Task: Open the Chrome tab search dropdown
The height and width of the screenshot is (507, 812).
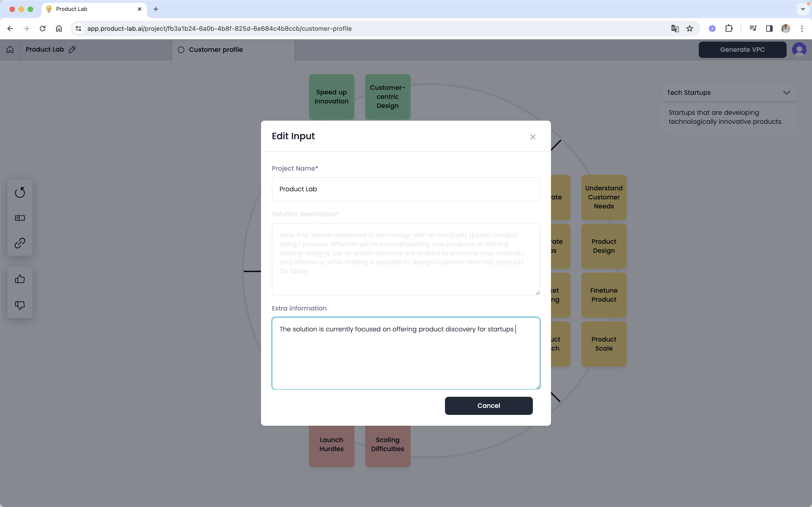Action: click(803, 9)
